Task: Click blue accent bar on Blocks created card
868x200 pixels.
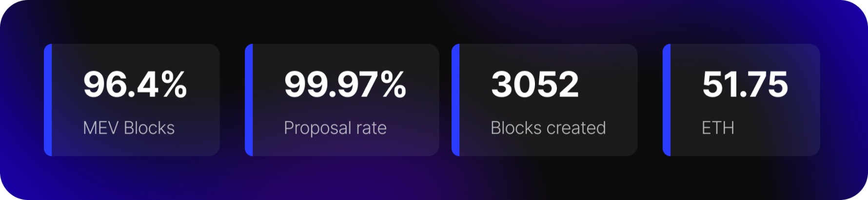Action: pos(455,100)
